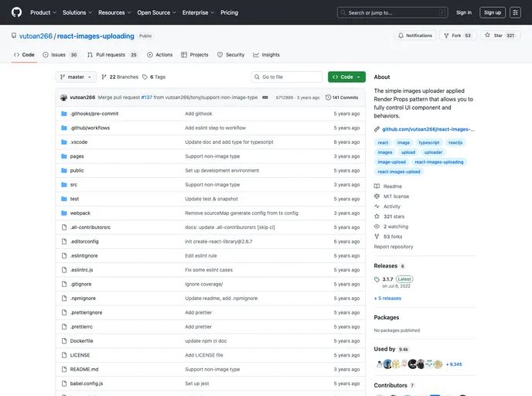Open the Insights tab
The width and height of the screenshot is (532, 396).
pos(266,55)
